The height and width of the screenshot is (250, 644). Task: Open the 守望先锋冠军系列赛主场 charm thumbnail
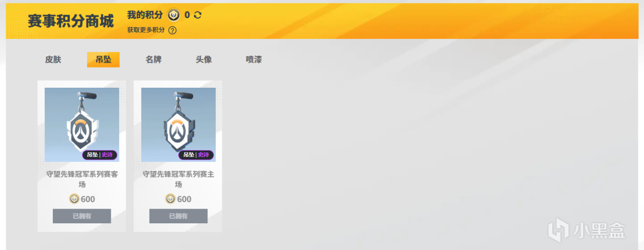tap(179, 124)
